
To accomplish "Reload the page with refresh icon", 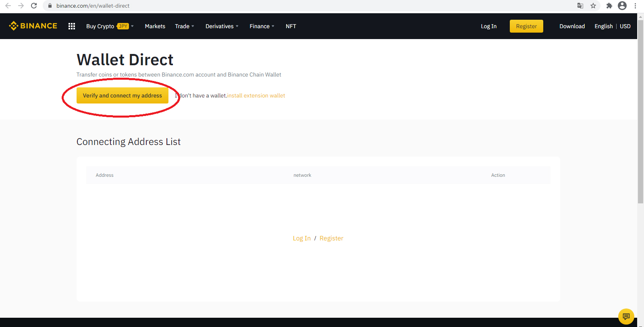I will (34, 6).
